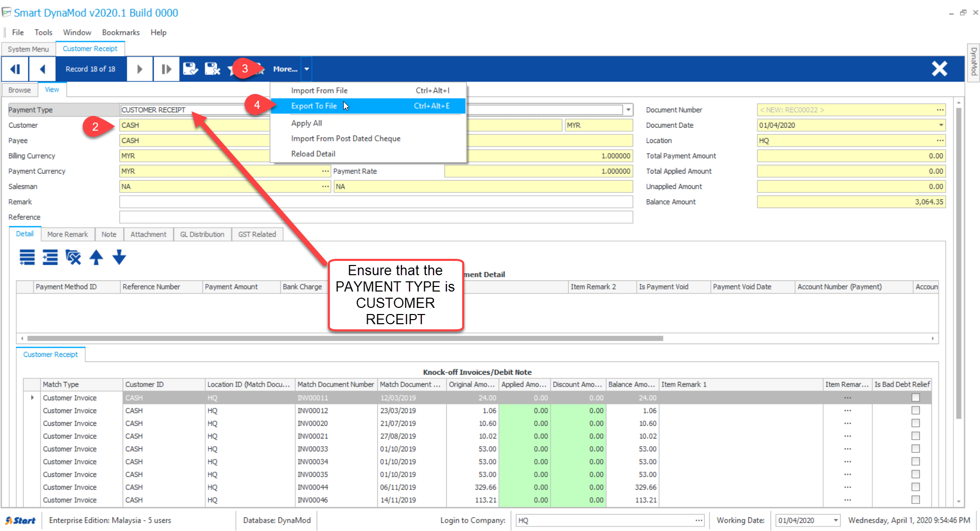Move detail row up with arrow icon
The width and height of the screenshot is (980, 531).
[x=96, y=257]
